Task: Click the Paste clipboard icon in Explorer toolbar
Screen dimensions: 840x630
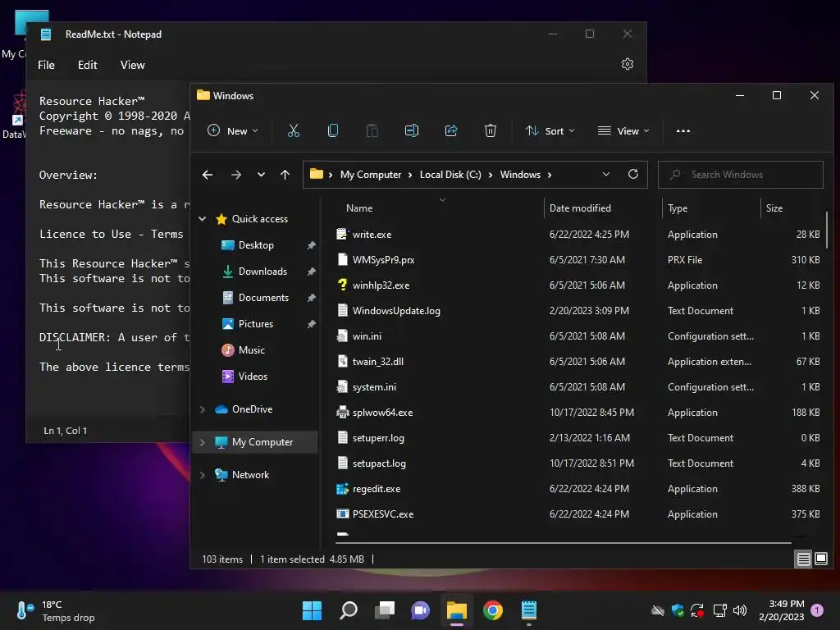Action: (x=372, y=130)
